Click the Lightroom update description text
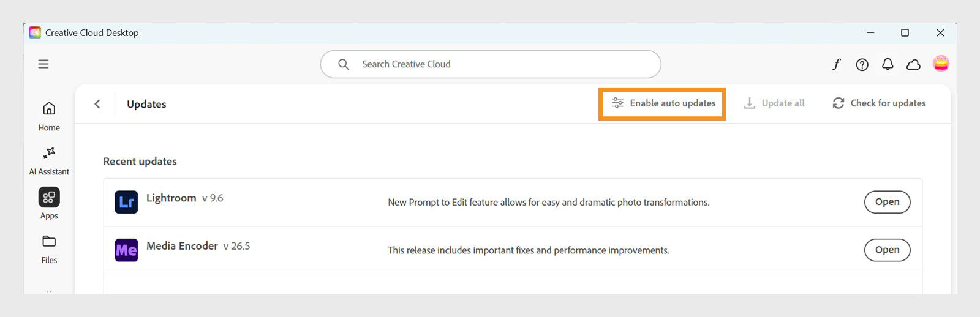980x317 pixels. click(x=548, y=203)
